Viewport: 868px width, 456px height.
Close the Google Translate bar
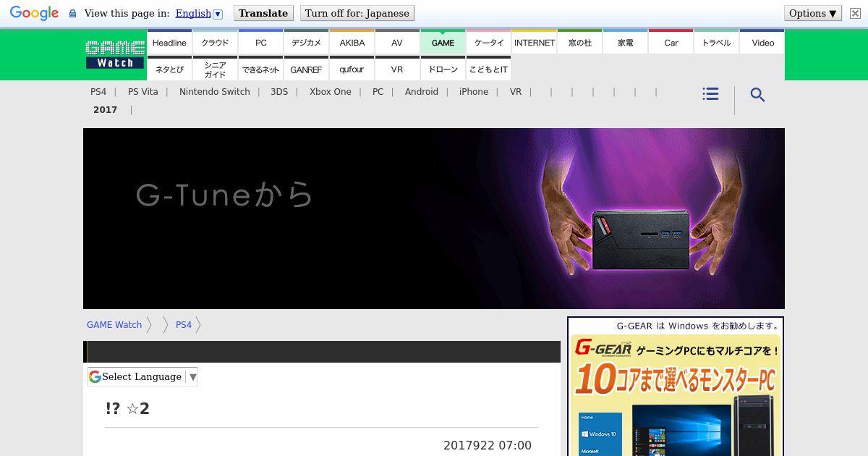[x=855, y=13]
